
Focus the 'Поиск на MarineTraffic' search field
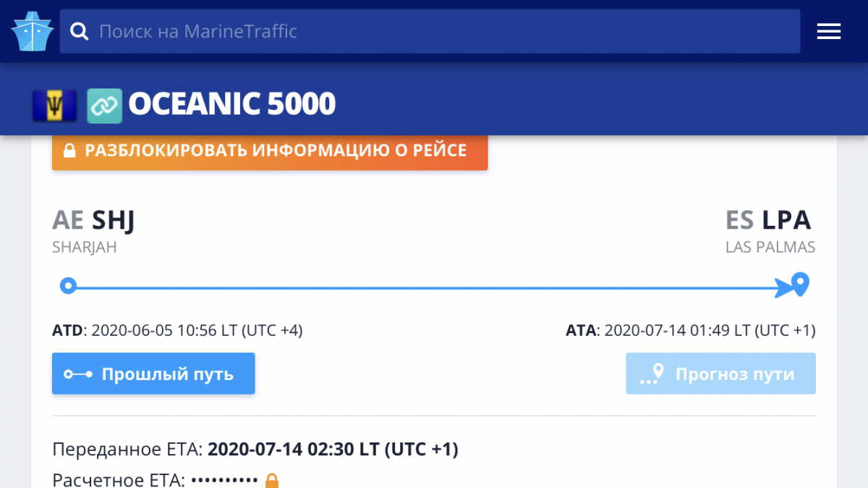coord(430,31)
